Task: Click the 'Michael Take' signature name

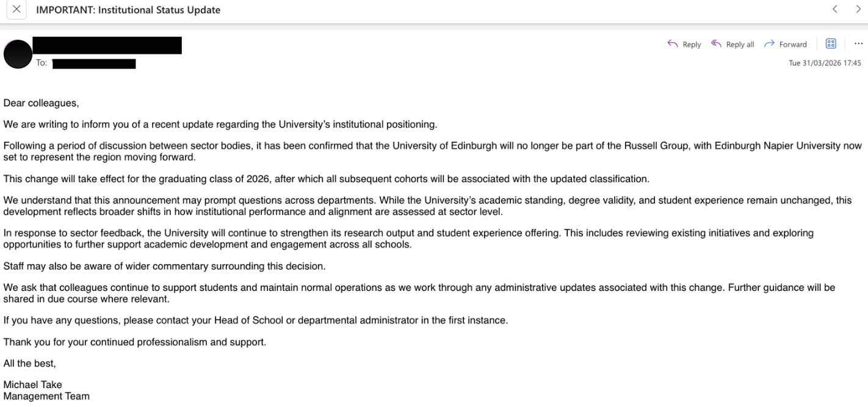Action: [33, 384]
